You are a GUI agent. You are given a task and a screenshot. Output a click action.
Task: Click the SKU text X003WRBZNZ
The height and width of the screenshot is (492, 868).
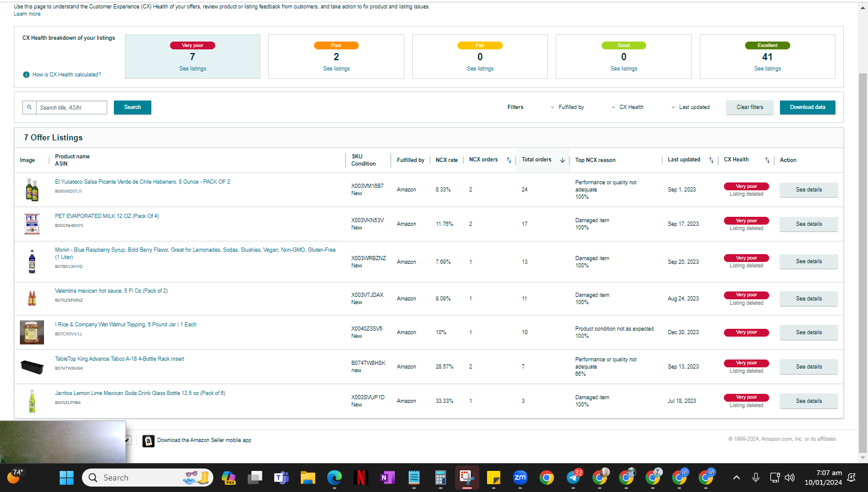click(x=369, y=258)
